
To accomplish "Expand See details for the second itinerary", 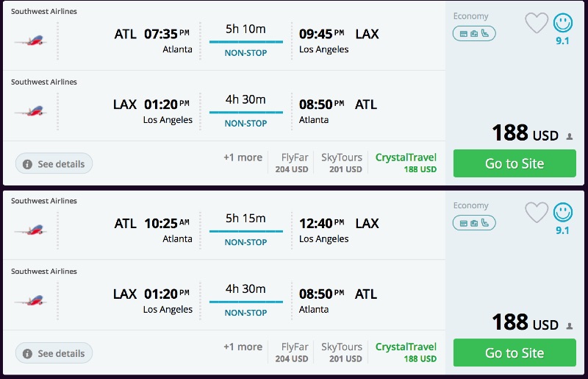I will pos(54,353).
